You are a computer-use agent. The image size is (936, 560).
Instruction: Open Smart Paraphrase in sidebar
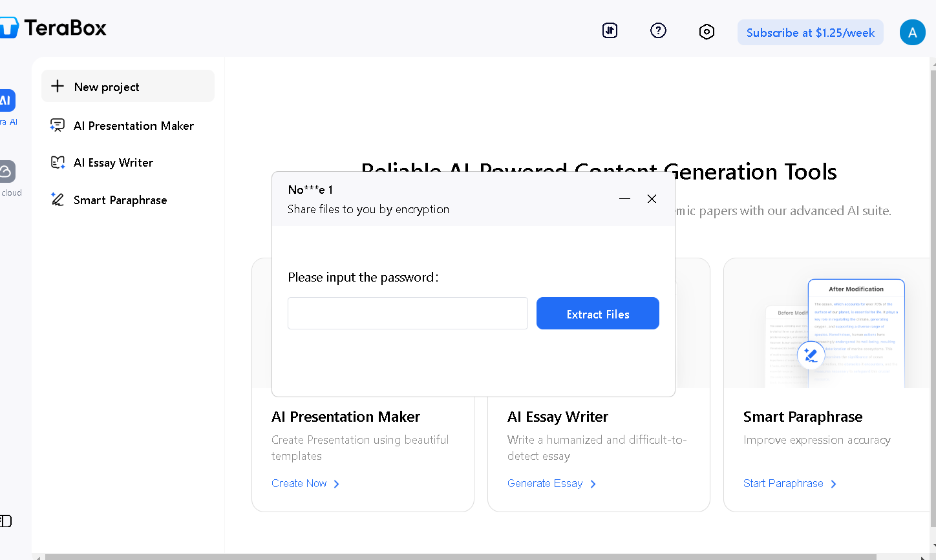[120, 200]
